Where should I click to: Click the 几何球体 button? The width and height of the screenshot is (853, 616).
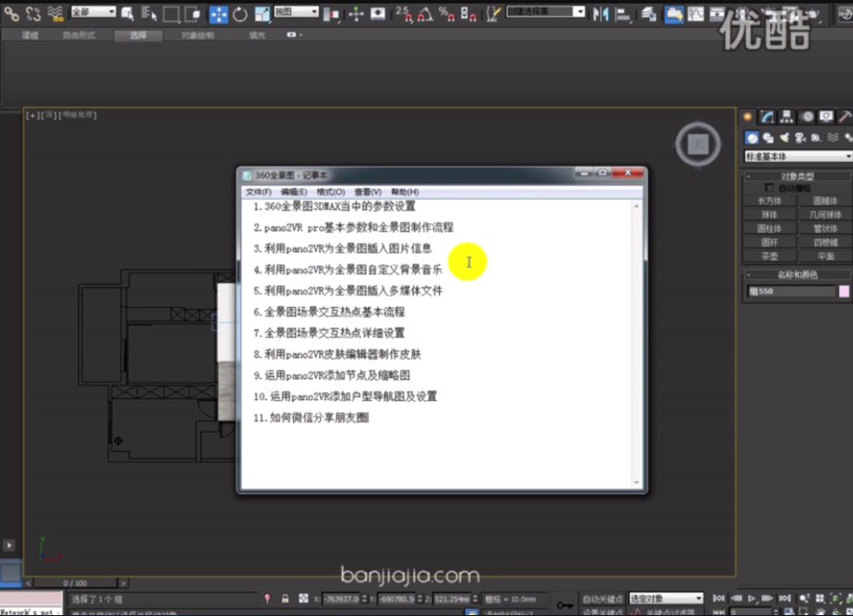825,214
